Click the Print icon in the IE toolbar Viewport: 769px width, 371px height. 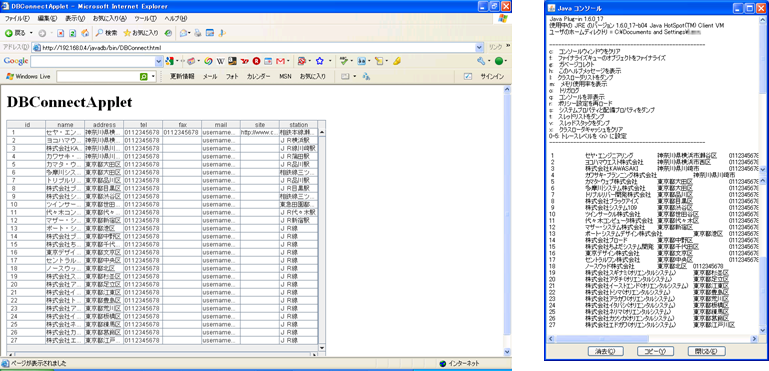point(198,33)
